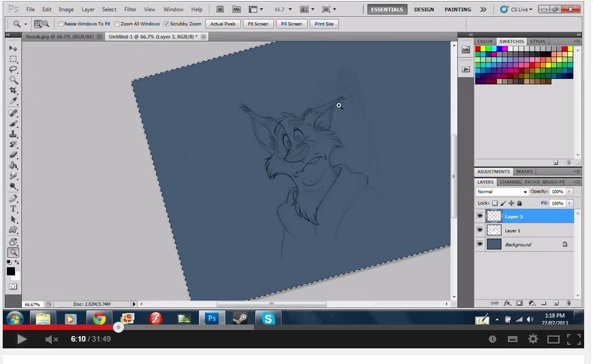Select the Dodge tool
The image size is (593, 364).
pyautogui.click(x=13, y=186)
